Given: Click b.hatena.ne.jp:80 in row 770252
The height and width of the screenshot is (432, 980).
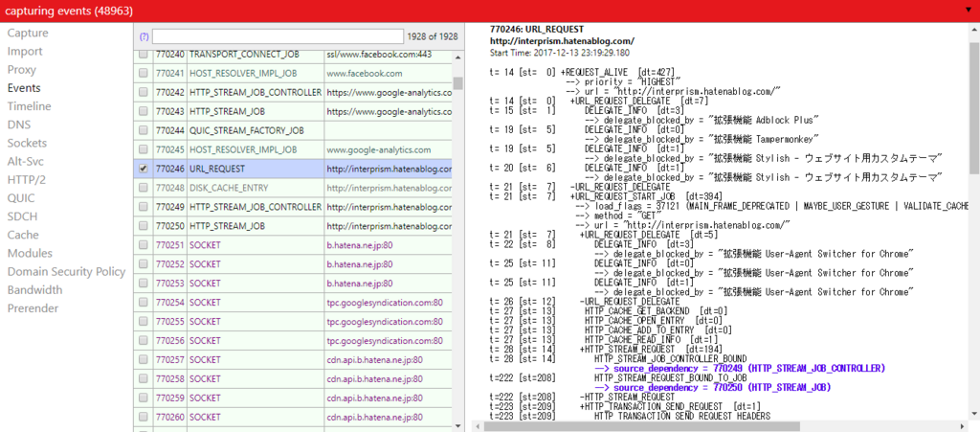Looking at the screenshot, I should 389,263.
